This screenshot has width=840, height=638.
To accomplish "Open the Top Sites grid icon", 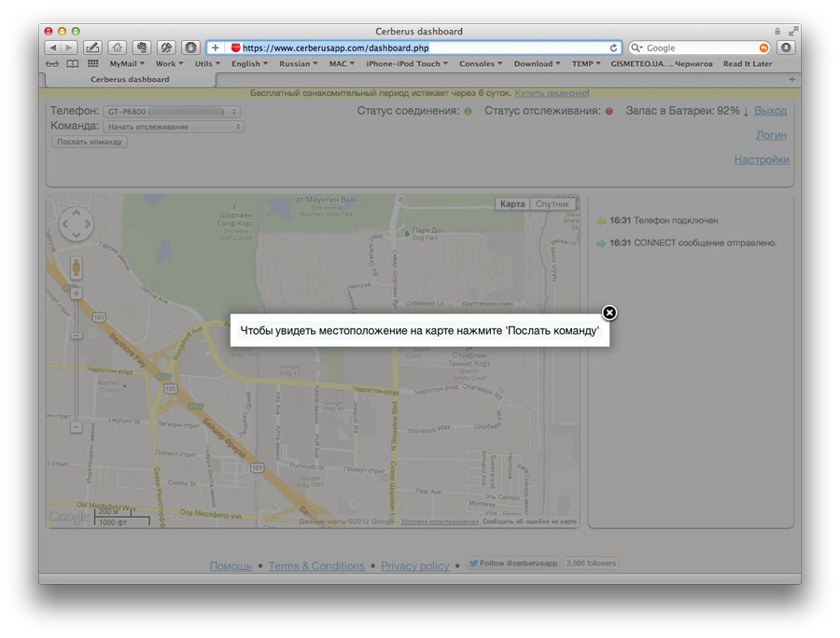I will pyautogui.click(x=92, y=64).
